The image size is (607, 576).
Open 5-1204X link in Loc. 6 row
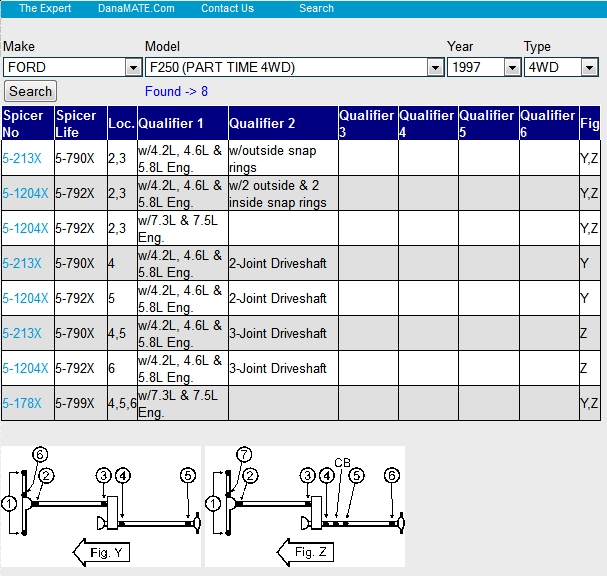(26, 368)
